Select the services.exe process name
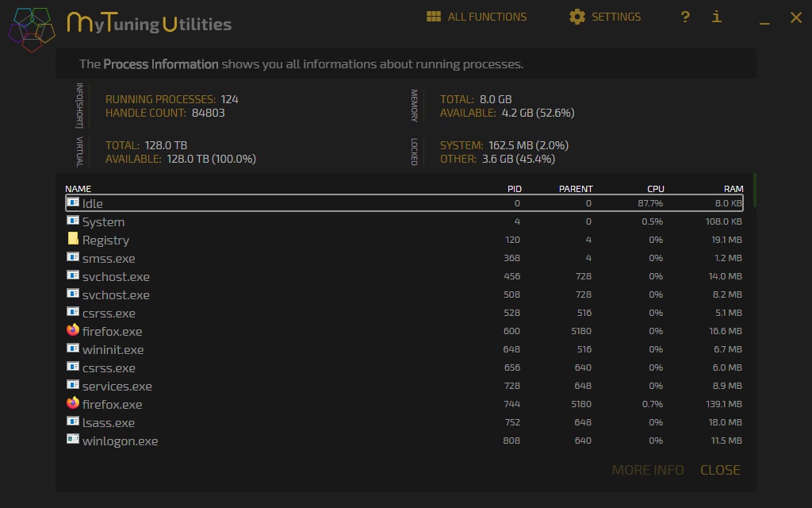The image size is (812, 508). point(117,387)
